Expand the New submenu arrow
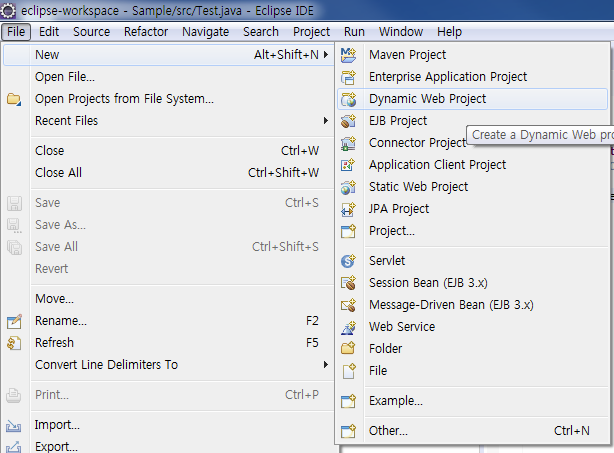Screen dimensions: 614x453 pyautogui.click(x=325, y=55)
